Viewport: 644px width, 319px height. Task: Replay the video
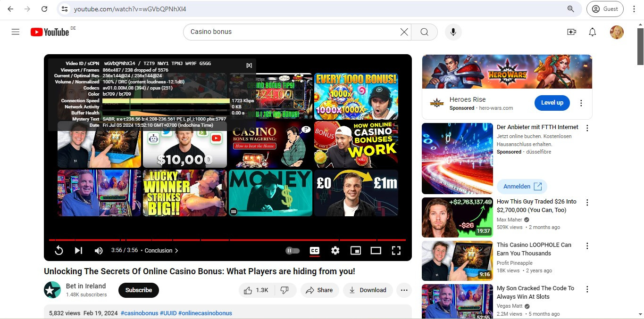click(x=59, y=251)
